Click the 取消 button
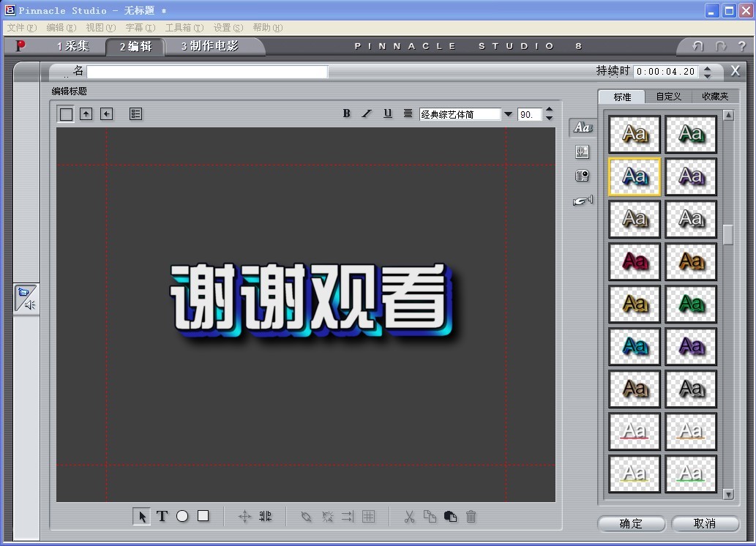Screen dimensions: 756x546 (705, 523)
